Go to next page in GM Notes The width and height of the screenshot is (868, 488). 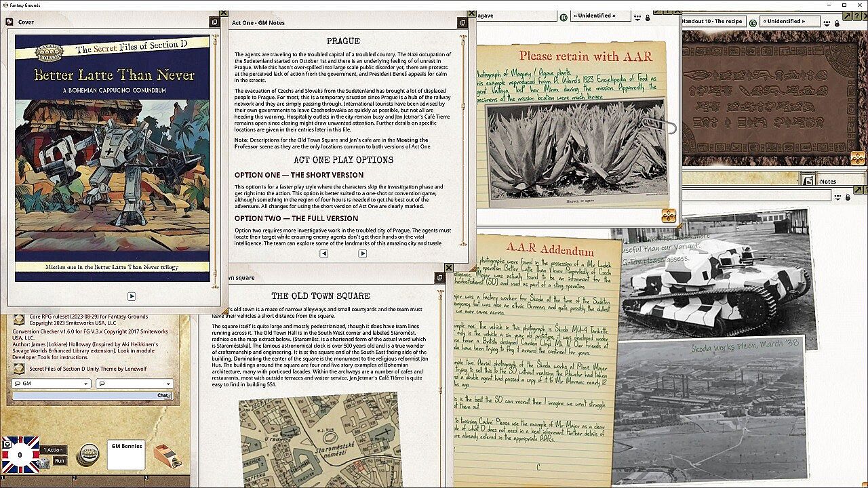[363, 253]
